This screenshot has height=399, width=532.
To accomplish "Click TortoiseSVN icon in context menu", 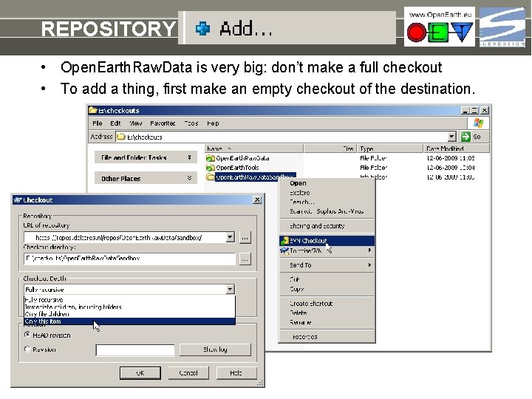I will point(284,250).
